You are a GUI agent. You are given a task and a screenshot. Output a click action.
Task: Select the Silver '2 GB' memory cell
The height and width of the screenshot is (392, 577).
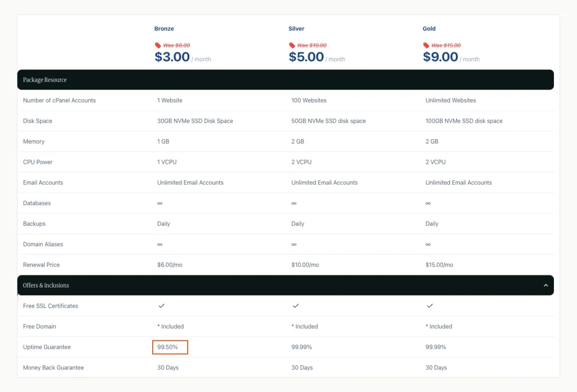click(298, 141)
